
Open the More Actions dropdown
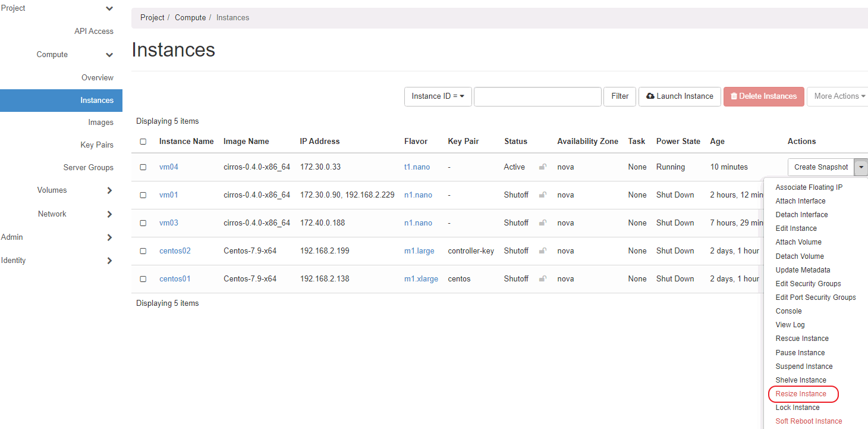[839, 96]
